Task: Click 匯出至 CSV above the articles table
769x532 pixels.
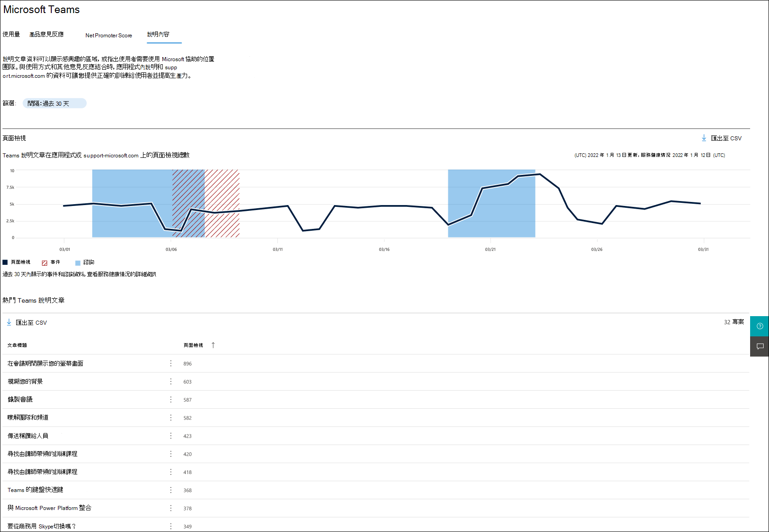Action: pos(31,322)
